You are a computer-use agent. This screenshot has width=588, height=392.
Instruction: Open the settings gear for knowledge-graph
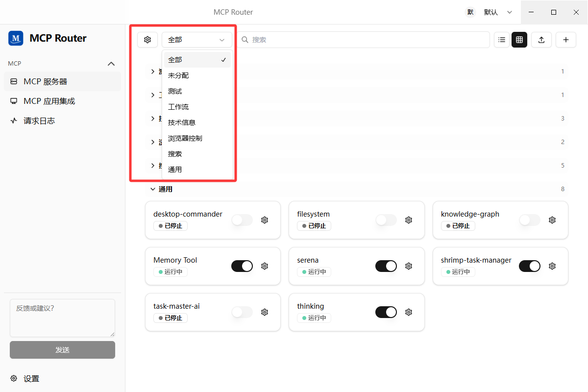pyautogui.click(x=552, y=220)
